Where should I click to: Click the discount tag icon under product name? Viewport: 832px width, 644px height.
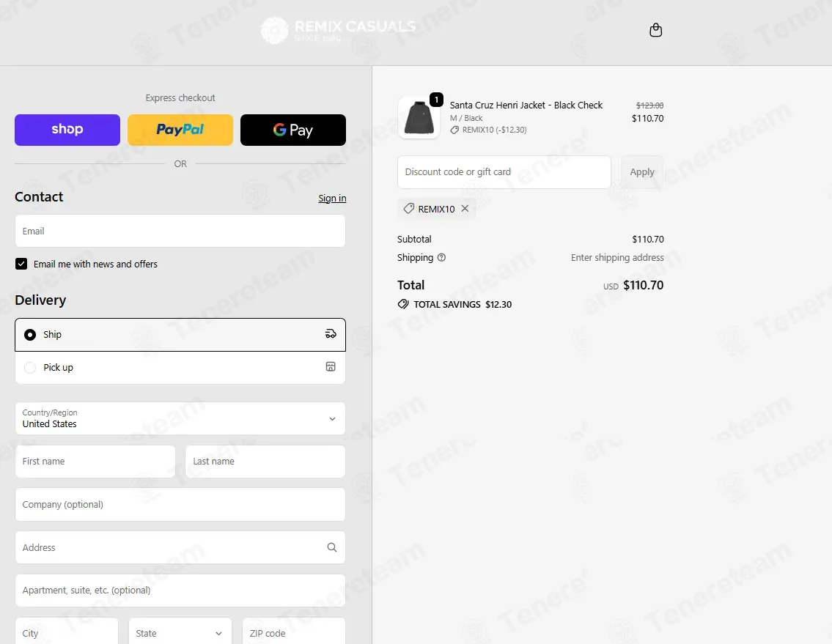click(x=454, y=130)
